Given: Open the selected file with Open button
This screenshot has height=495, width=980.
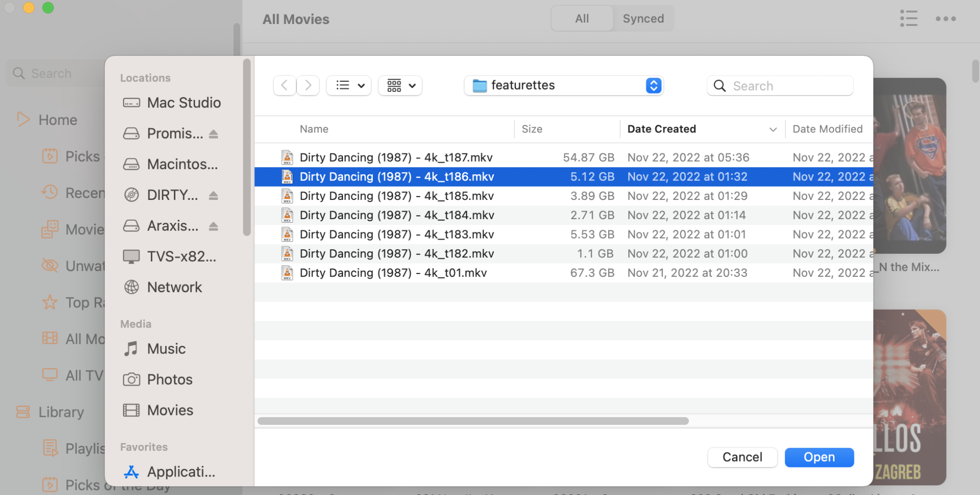Looking at the screenshot, I should [x=819, y=457].
